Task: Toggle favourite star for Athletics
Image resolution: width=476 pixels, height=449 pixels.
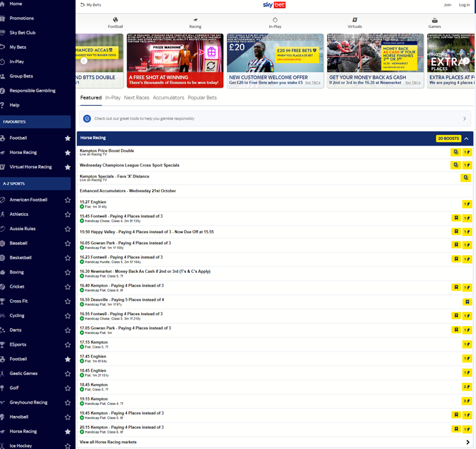Action: 68,214
